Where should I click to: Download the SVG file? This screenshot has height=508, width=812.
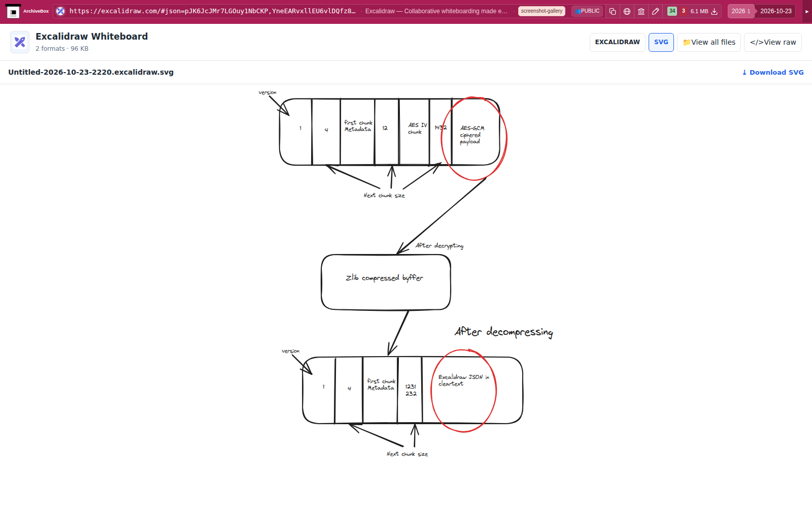[773, 72]
